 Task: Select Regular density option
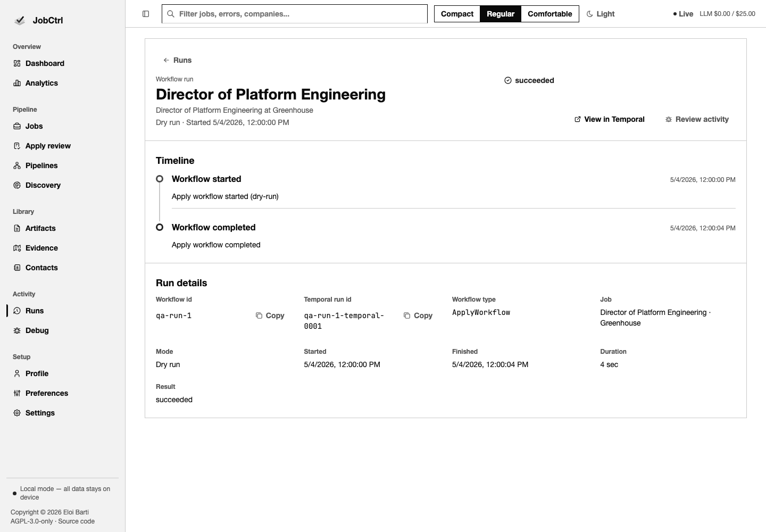tap(501, 14)
